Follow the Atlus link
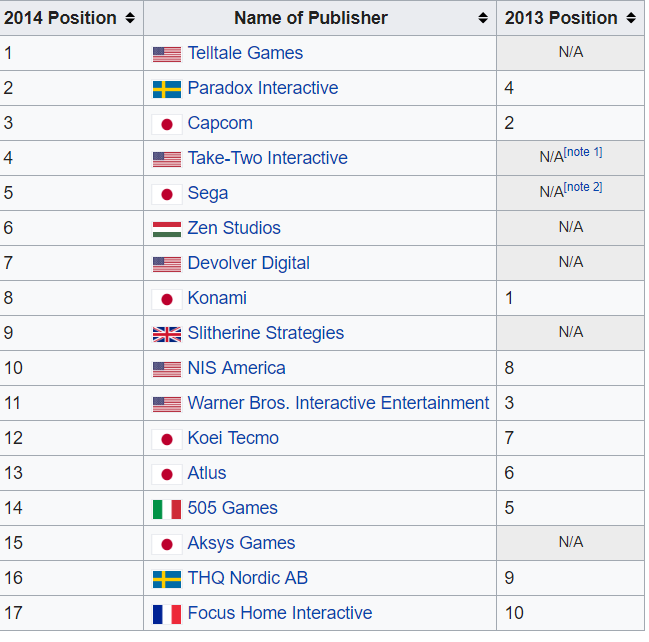The width and height of the screenshot is (649, 642). [x=207, y=473]
